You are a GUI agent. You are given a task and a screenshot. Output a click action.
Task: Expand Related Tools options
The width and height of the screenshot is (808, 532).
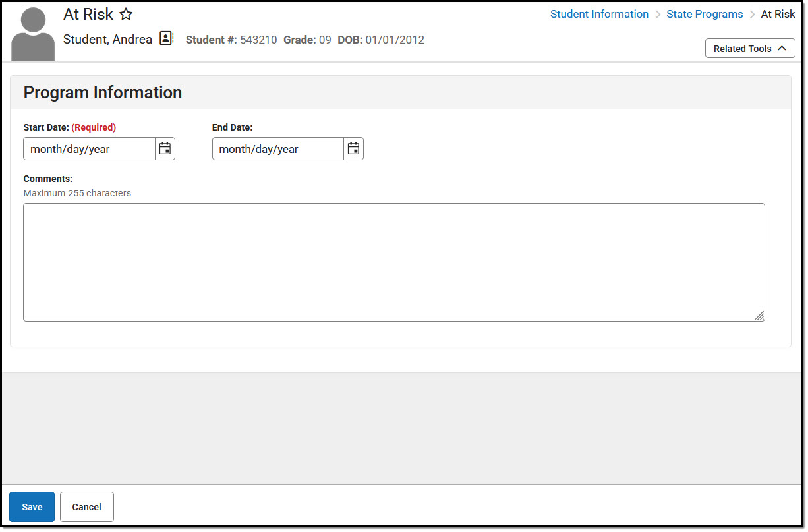pyautogui.click(x=749, y=47)
